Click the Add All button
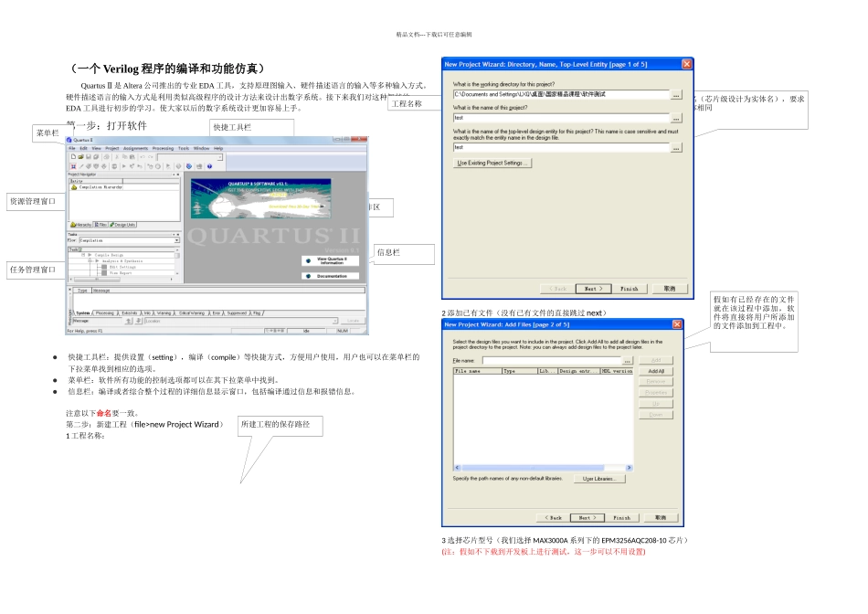This screenshot has width=868, height=614. 656,371
